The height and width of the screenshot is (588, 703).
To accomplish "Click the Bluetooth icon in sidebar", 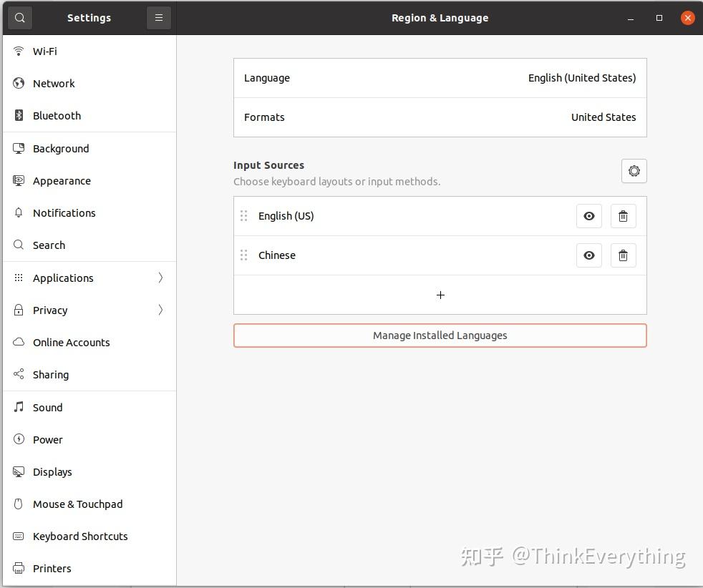I will (x=19, y=116).
